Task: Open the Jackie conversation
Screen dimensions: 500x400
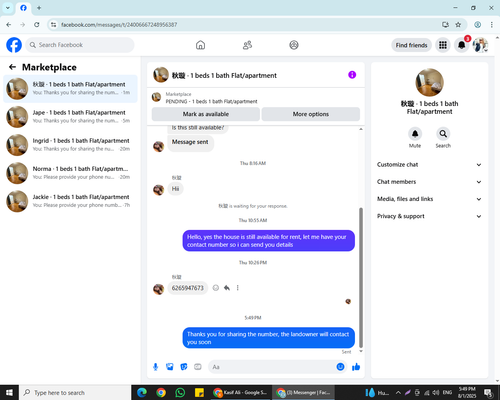Action: click(x=70, y=201)
